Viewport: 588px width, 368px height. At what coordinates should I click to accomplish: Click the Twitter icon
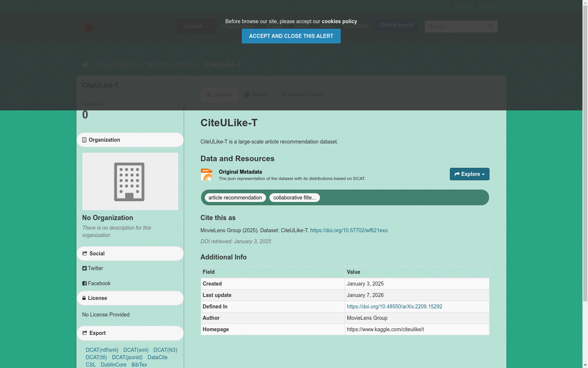tap(85, 268)
